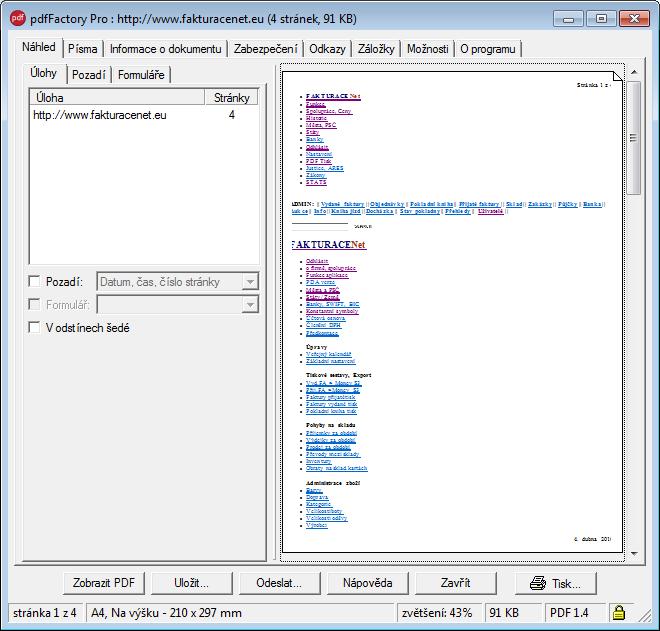Click status bar 'zvětšení: 43%'

[440, 612]
